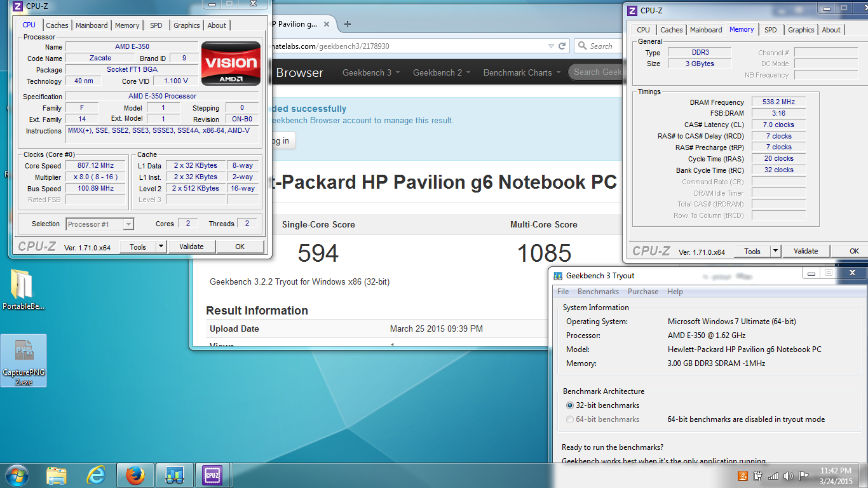Click the Firefox Search box
The width and height of the screenshot is (868, 488).
[599, 46]
